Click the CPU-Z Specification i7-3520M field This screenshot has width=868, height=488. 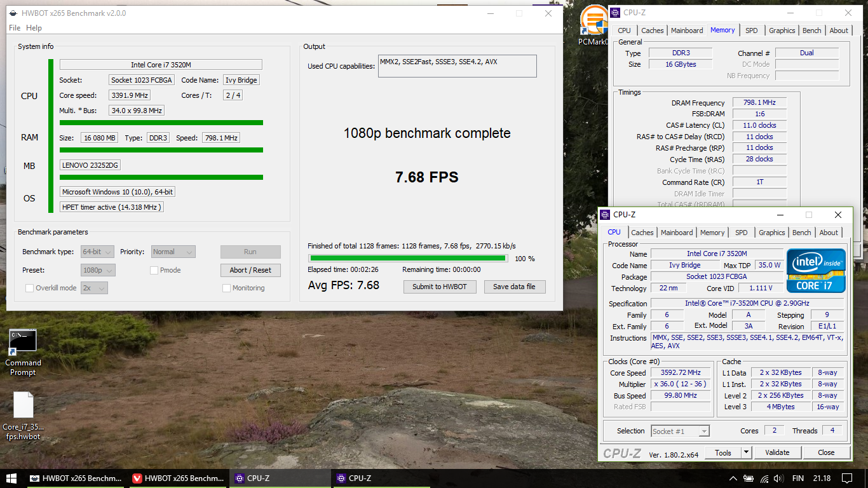[747, 304]
